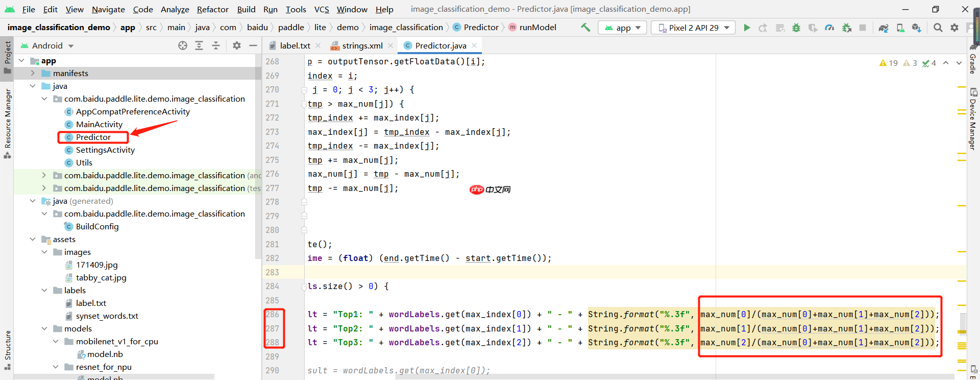980x380 pixels.
Task: Select opened file with the crosshair icon
Action: [183, 46]
